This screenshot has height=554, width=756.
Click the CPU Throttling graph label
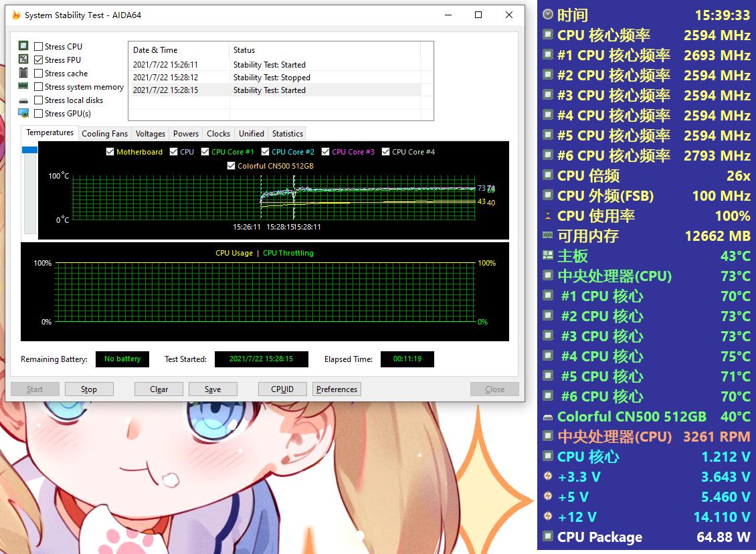click(288, 253)
